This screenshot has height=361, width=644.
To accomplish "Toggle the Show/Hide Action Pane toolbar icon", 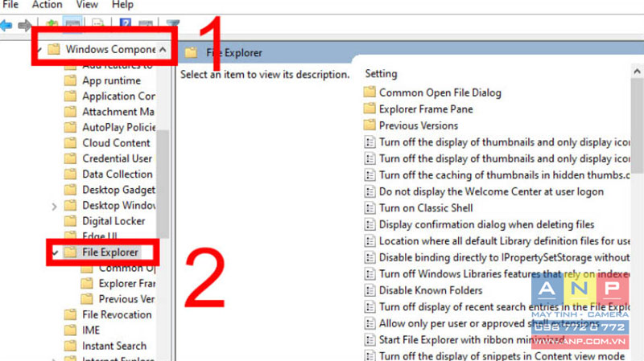I will 146,24.
